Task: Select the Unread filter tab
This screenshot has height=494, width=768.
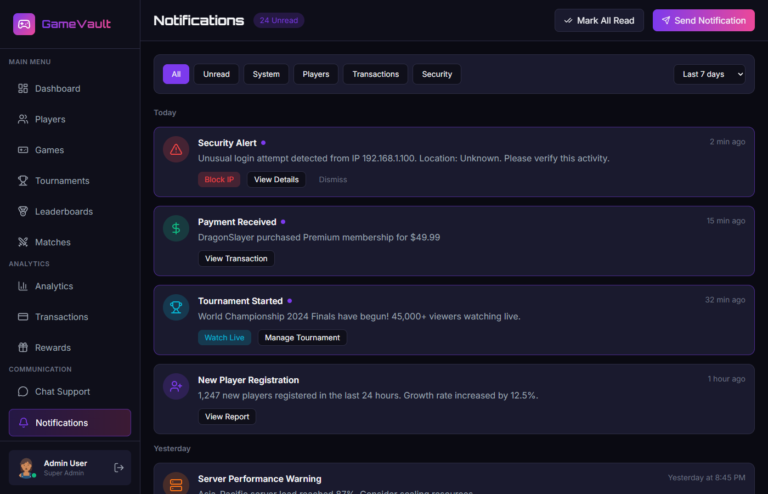Action: click(216, 74)
